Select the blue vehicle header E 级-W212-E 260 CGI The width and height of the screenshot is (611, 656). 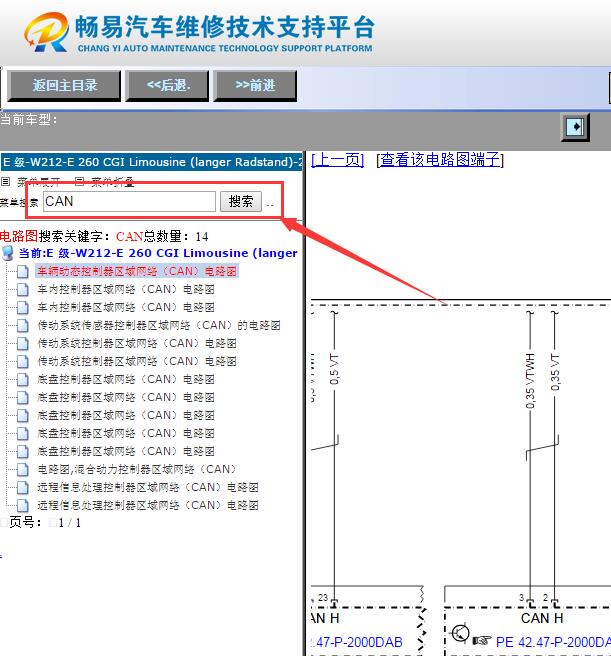(x=151, y=162)
